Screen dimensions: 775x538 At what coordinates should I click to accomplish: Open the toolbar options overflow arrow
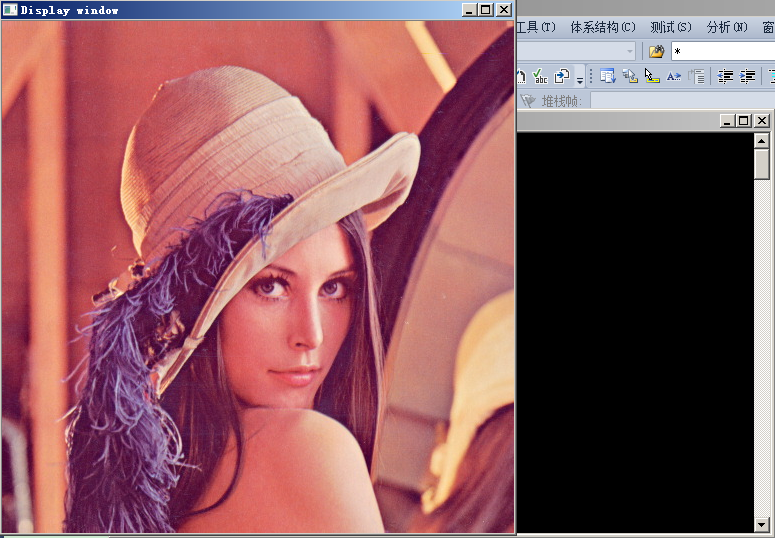click(x=580, y=78)
